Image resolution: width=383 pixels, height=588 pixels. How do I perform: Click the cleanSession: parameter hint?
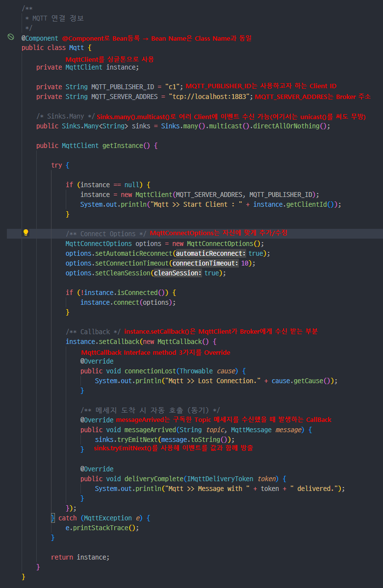(177, 273)
